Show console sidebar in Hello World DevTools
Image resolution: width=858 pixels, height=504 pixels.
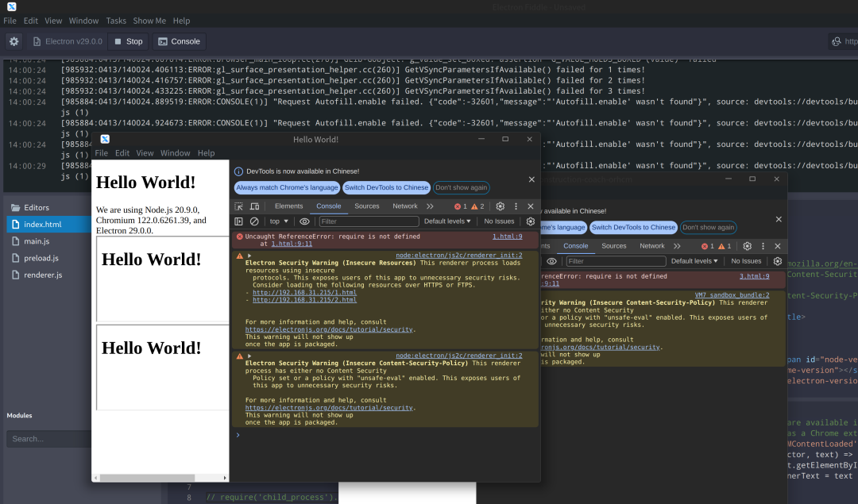238,221
